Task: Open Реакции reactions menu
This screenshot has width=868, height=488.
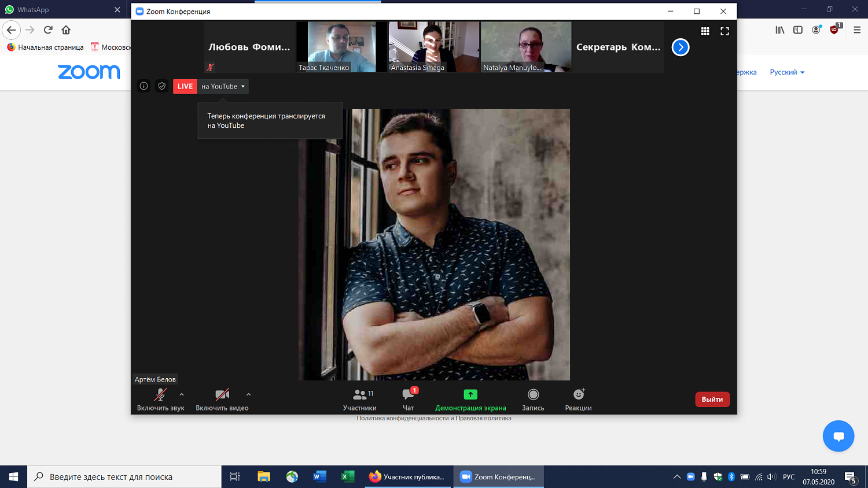Action: (578, 400)
